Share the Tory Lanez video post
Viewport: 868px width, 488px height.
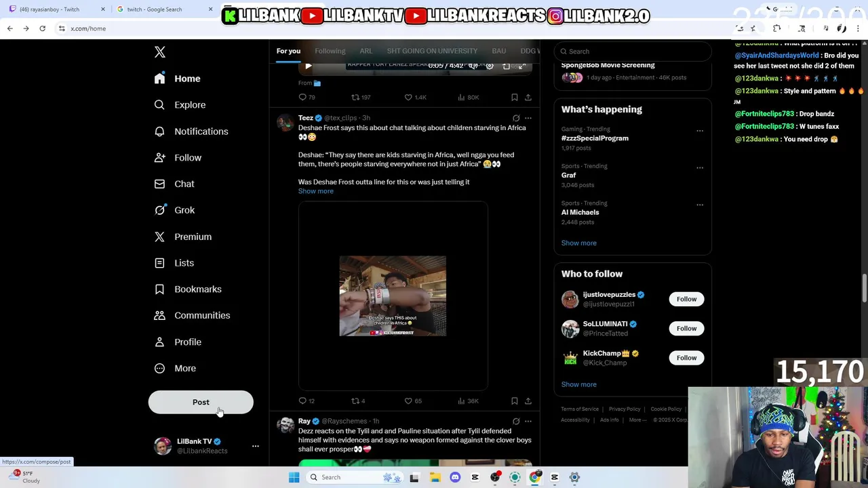[x=528, y=98]
